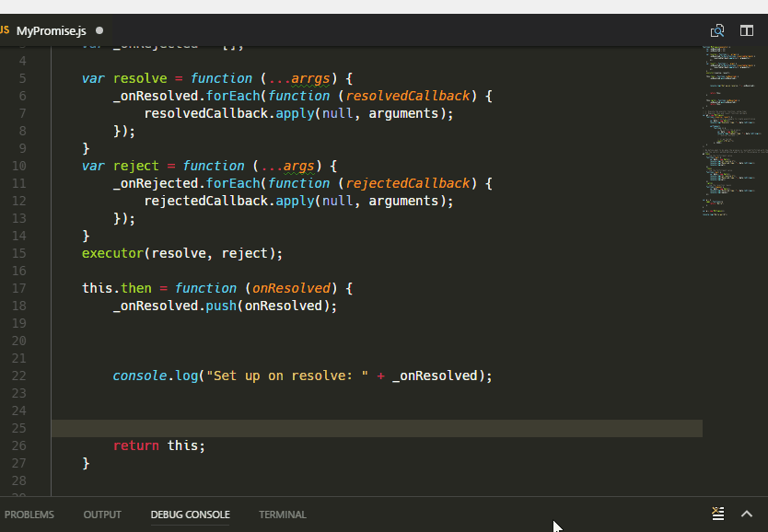Image resolution: width=768 pixels, height=532 pixels.
Task: Click line number 15 in the gutter
Action: [x=19, y=253]
